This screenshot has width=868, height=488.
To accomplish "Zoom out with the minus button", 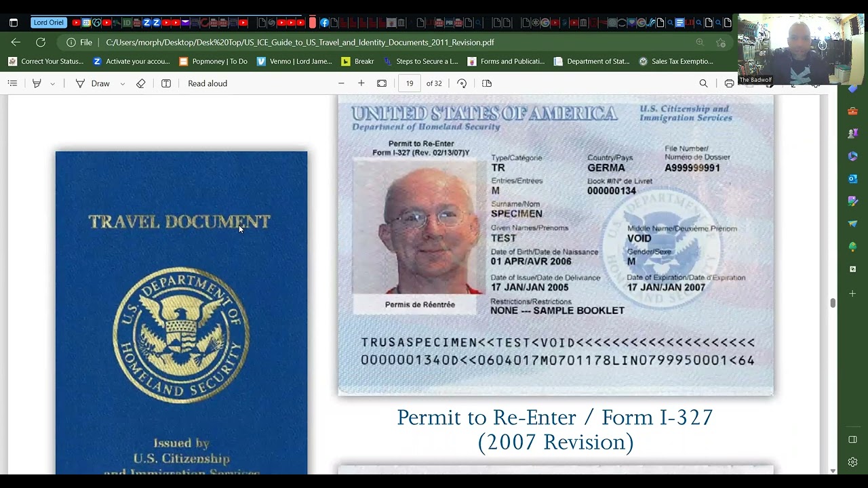I will coord(341,83).
